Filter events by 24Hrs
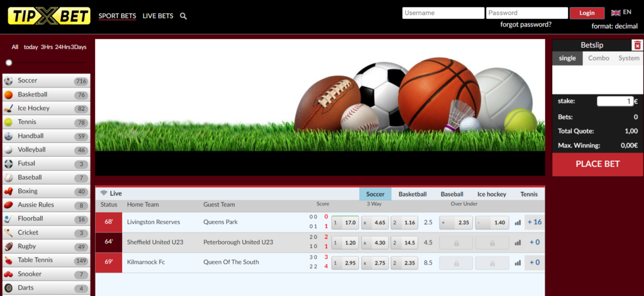The width and height of the screenshot is (644, 296). (x=62, y=47)
